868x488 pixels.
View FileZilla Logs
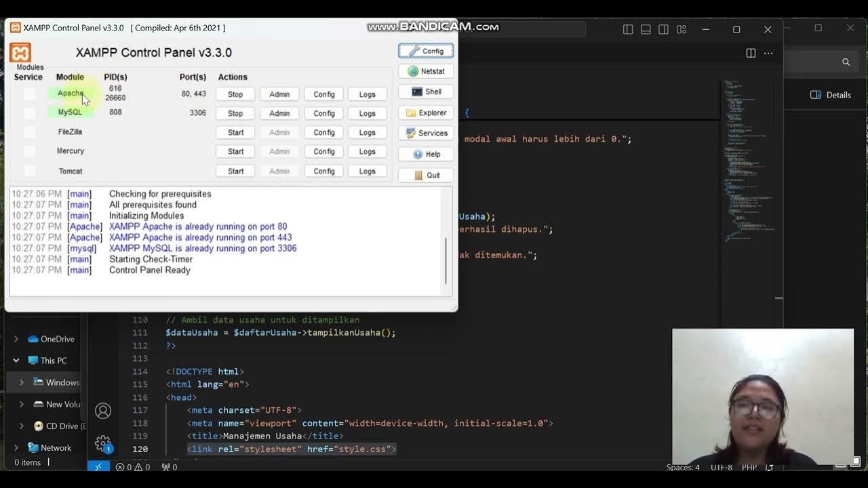368,132
